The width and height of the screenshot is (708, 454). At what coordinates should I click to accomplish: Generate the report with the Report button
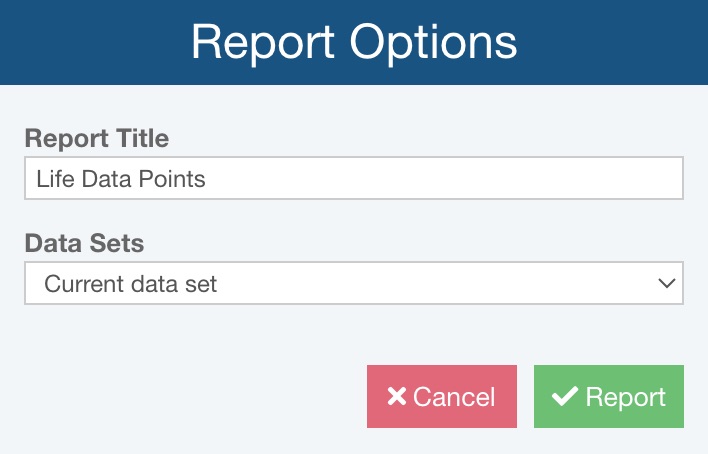click(609, 397)
